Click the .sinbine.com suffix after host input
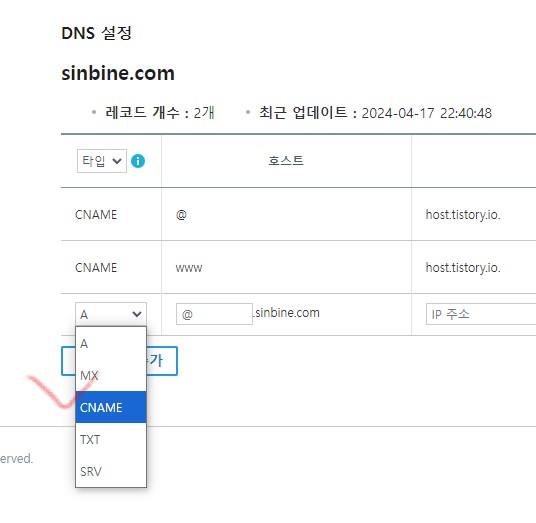The image size is (536, 523). click(x=286, y=313)
